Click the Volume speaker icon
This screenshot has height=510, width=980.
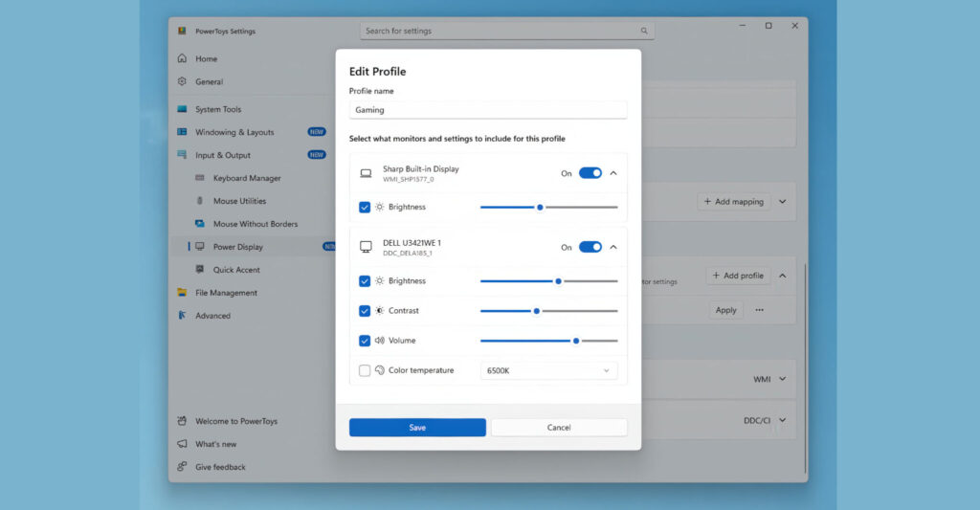[x=379, y=341]
